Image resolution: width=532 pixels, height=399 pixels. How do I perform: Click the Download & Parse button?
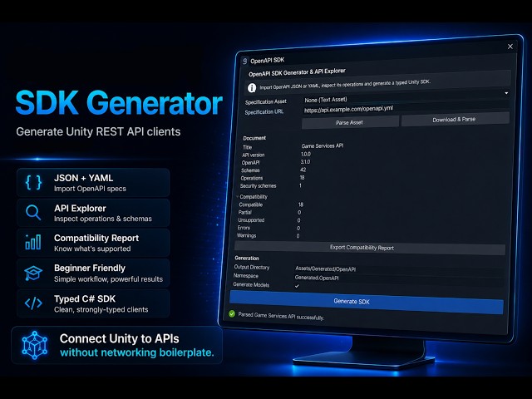[455, 120]
